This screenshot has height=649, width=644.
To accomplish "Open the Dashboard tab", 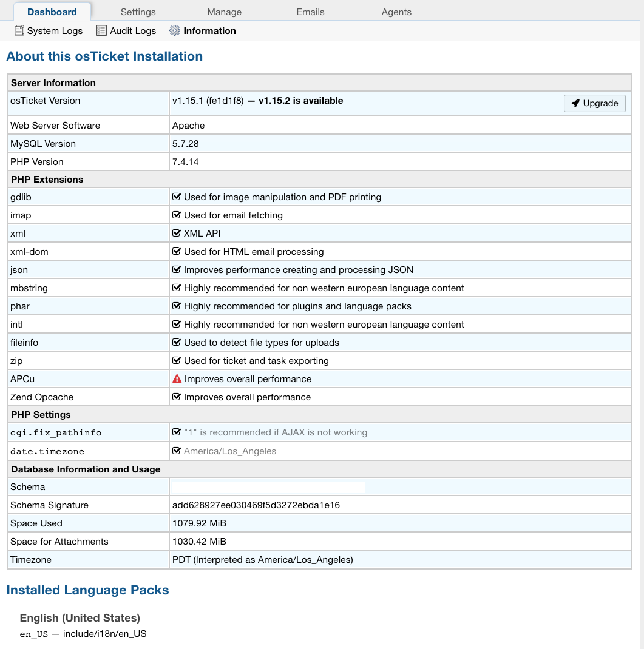I will (x=52, y=12).
